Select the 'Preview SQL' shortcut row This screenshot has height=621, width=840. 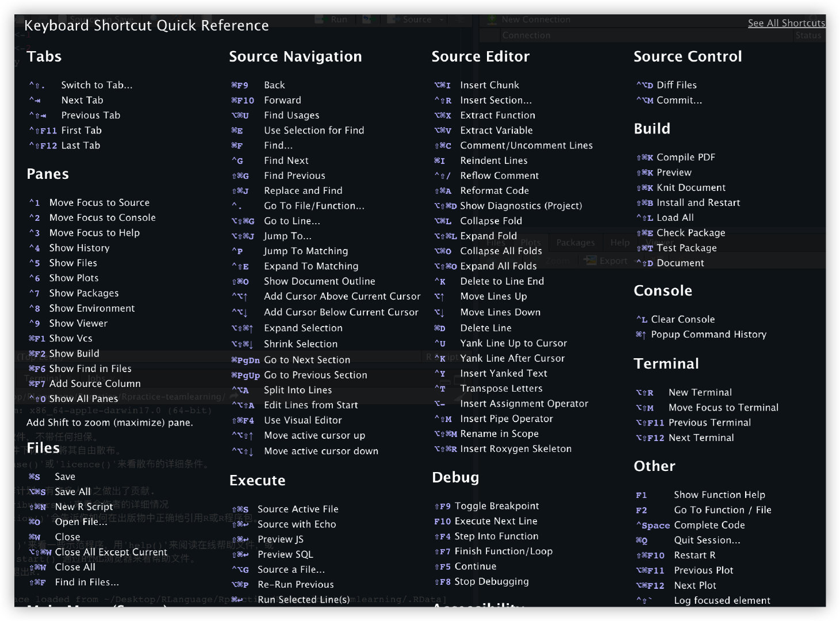tap(272, 554)
